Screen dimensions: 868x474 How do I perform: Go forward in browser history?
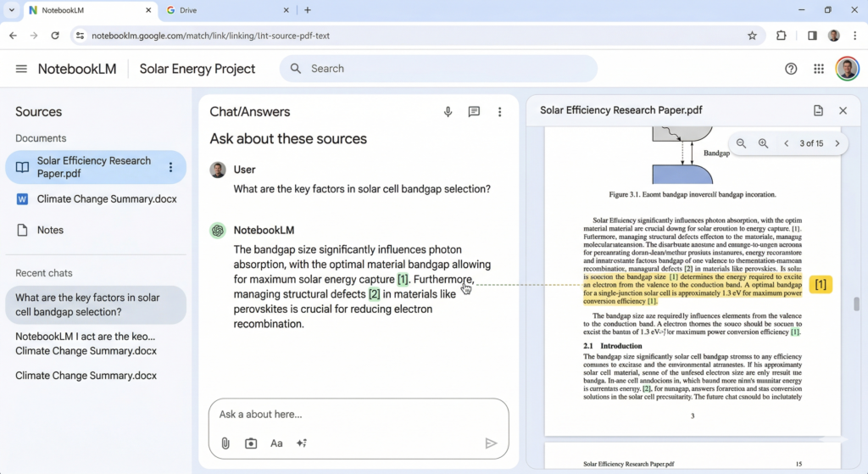34,36
